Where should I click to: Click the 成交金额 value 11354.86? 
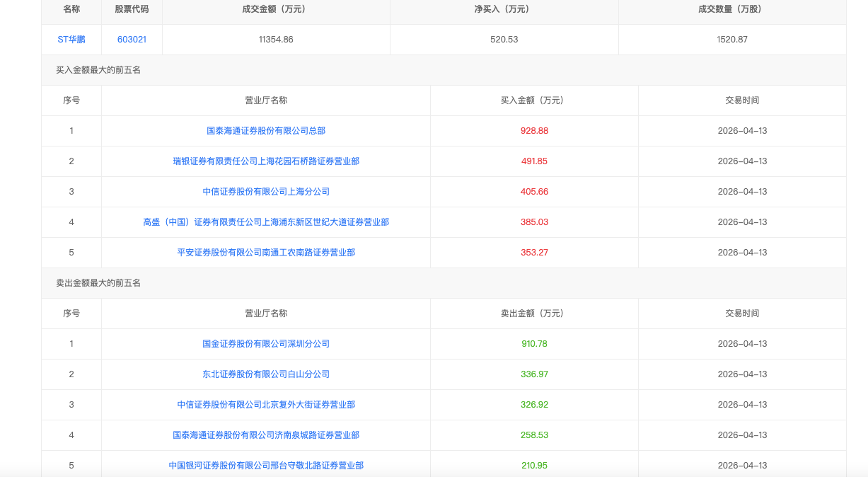276,40
